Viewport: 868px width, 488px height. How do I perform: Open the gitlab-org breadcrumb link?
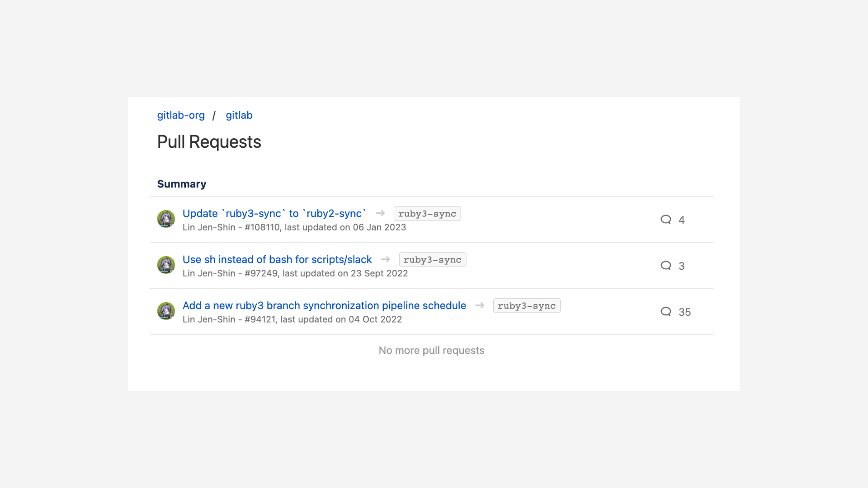[181, 115]
